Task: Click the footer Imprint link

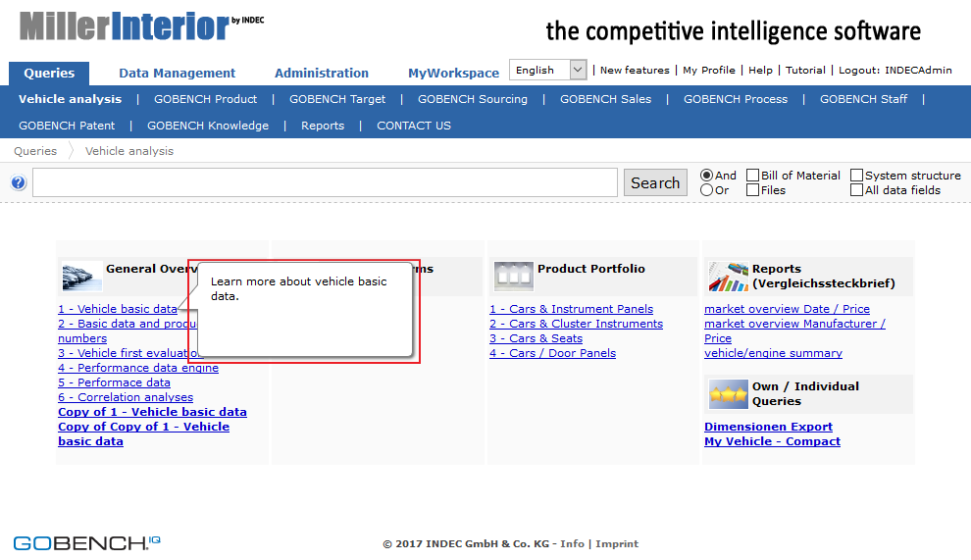Action: 617,544
